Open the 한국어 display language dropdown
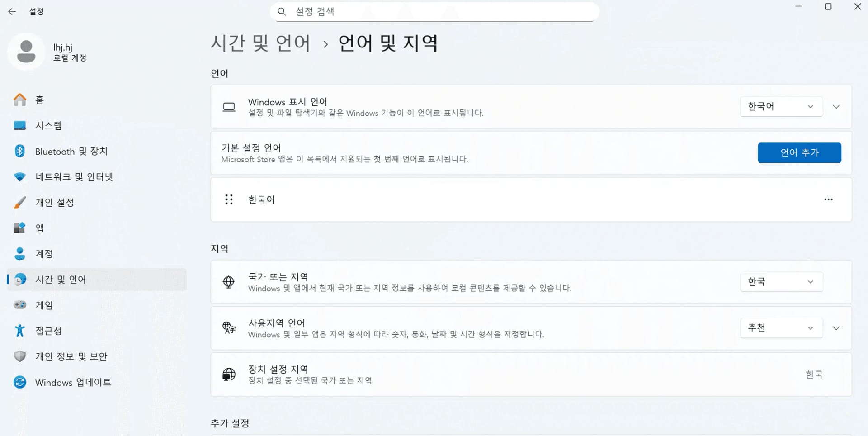The height and width of the screenshot is (436, 868). [781, 106]
